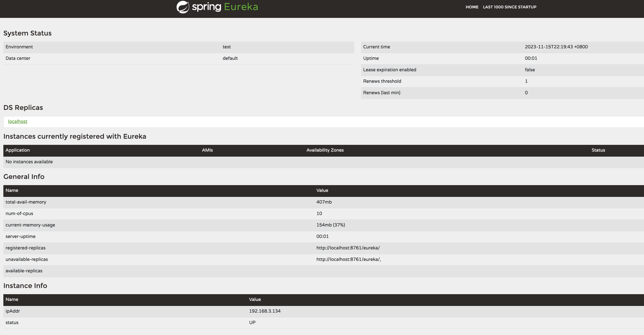This screenshot has width=644, height=335.
Task: Click the current-memory-usage row value
Action: 331,225
